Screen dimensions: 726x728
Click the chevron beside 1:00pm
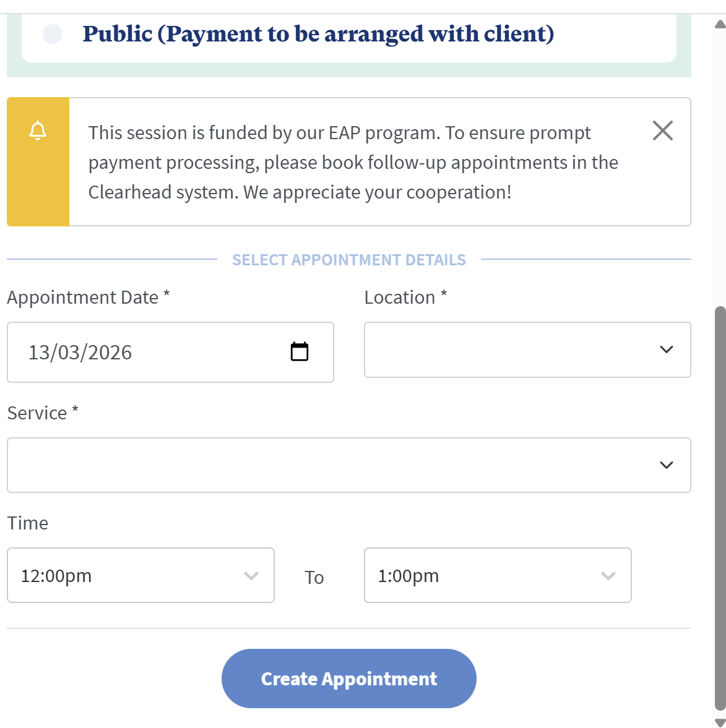tap(608, 576)
